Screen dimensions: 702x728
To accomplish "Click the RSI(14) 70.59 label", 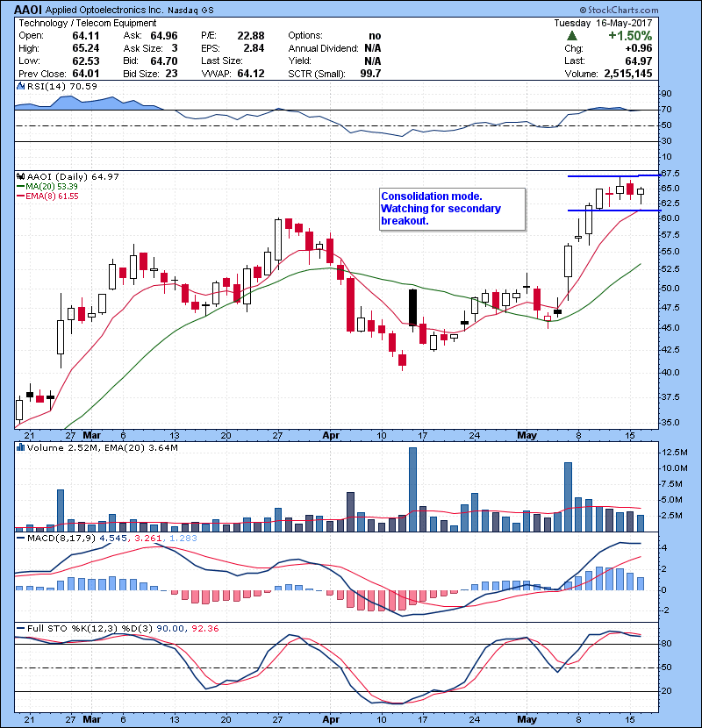I will click(x=61, y=86).
